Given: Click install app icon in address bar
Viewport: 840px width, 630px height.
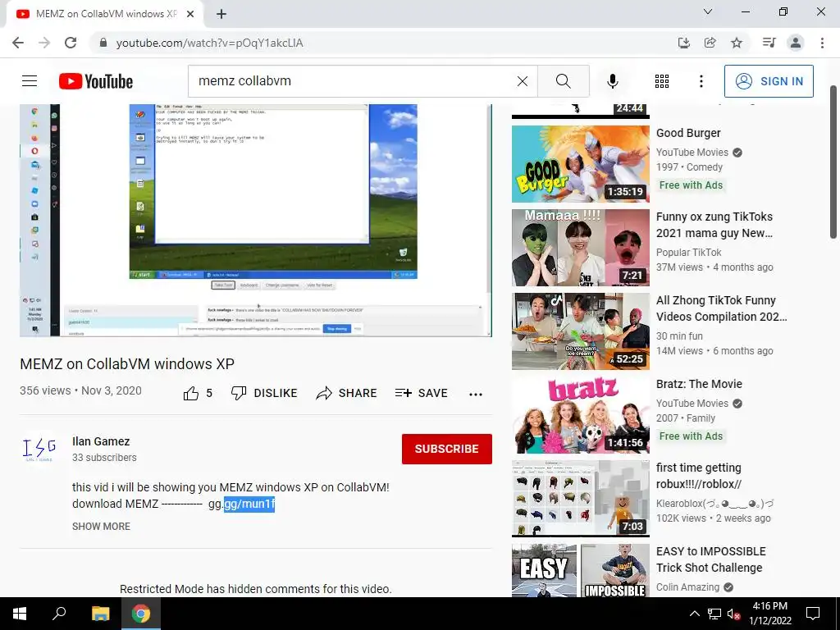Looking at the screenshot, I should click(x=683, y=43).
